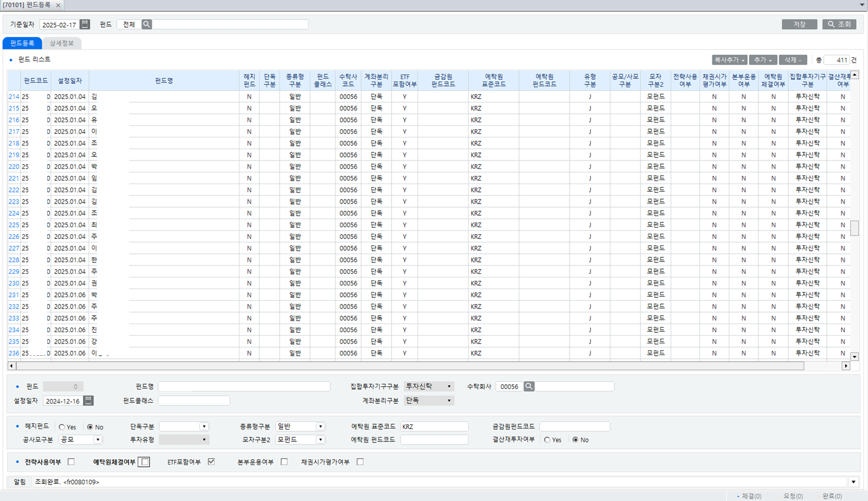The height and width of the screenshot is (501, 868).
Task: Select the 펀드등록 tab
Action: [22, 43]
